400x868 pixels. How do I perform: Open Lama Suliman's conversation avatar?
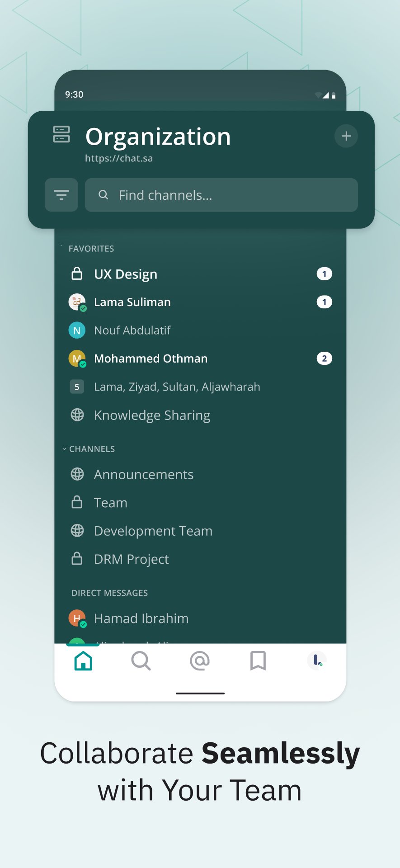click(77, 302)
